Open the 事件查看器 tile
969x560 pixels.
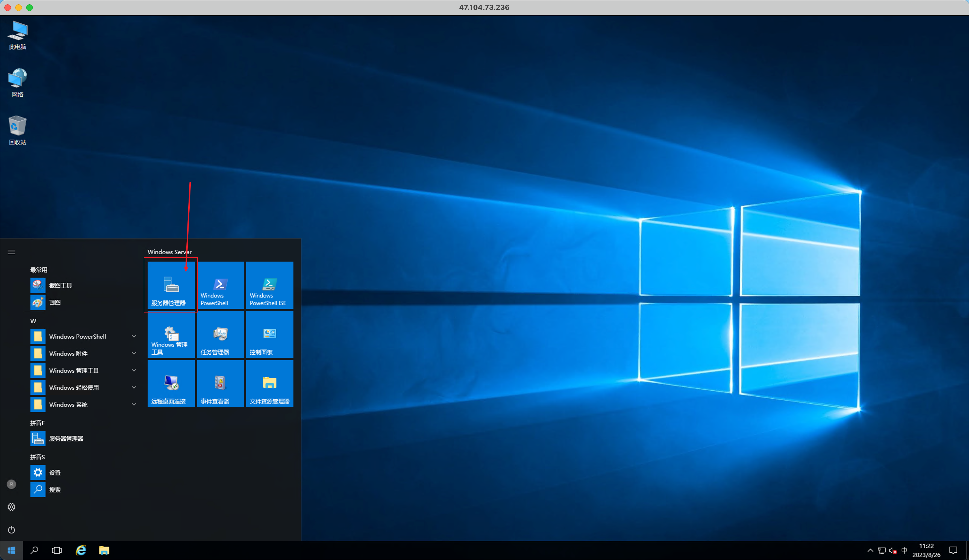[220, 384]
